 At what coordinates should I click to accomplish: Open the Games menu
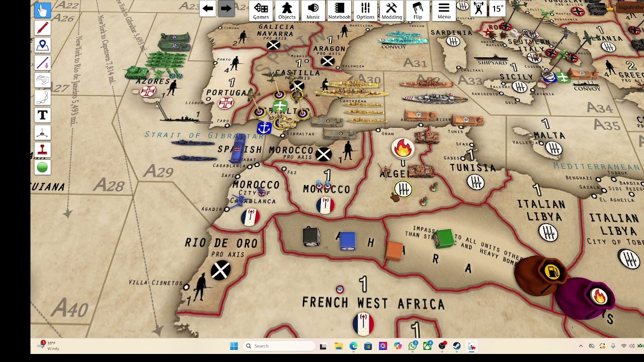pyautogui.click(x=261, y=11)
